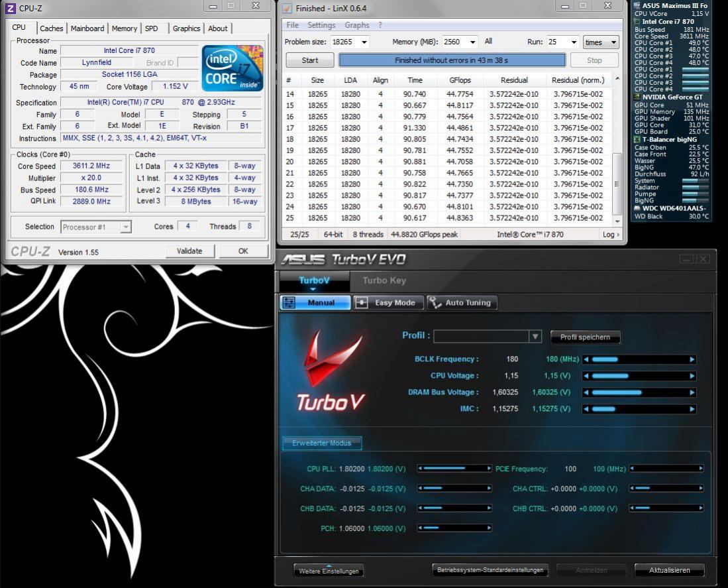Viewport: 728px width, 588px height.
Task: Click the CPU-Z title bar icon
Action: point(10,8)
